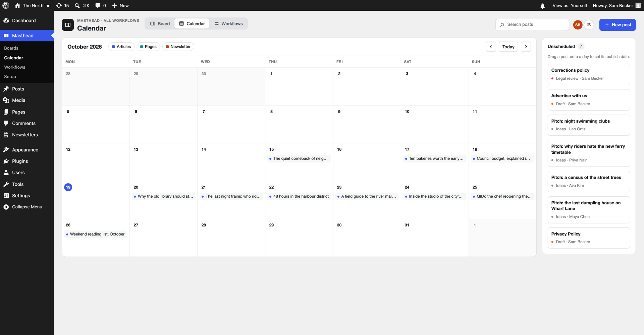
Task: Open Users in the sidebar
Action: 27,173
